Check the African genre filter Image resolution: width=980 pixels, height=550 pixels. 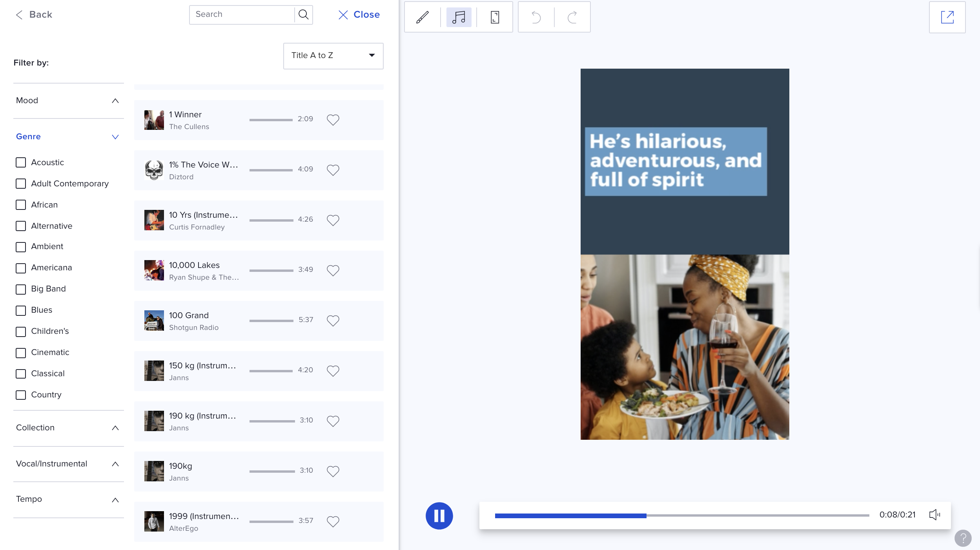point(21,205)
